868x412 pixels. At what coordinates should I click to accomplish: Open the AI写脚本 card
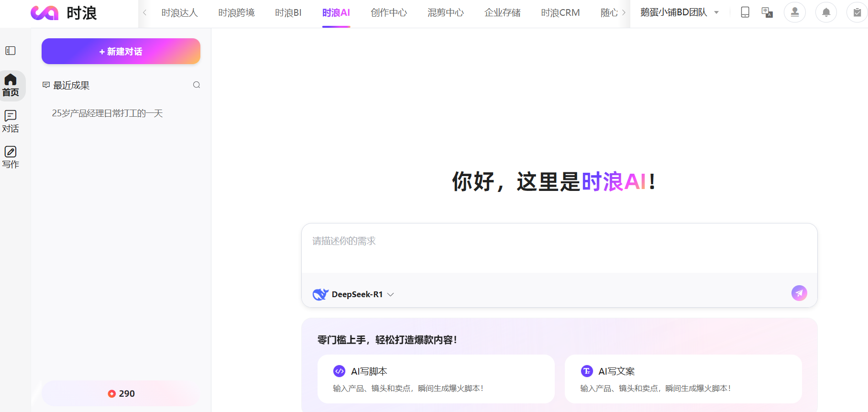[436, 379]
